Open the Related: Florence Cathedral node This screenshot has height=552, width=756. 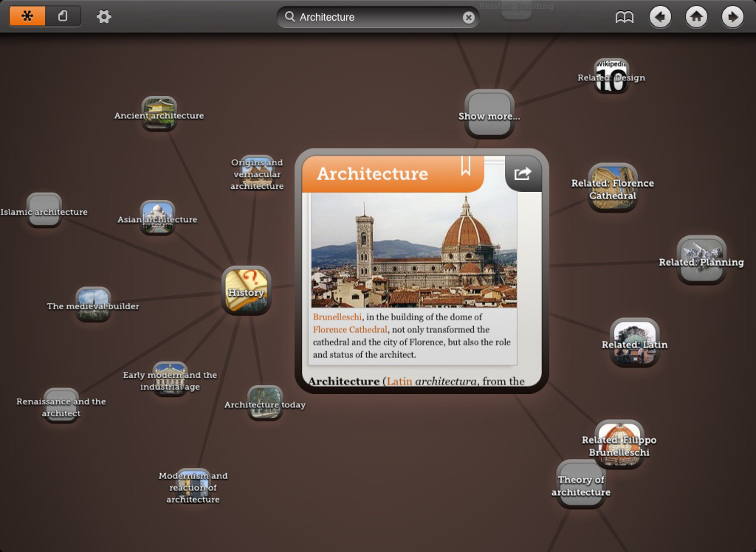click(x=612, y=187)
